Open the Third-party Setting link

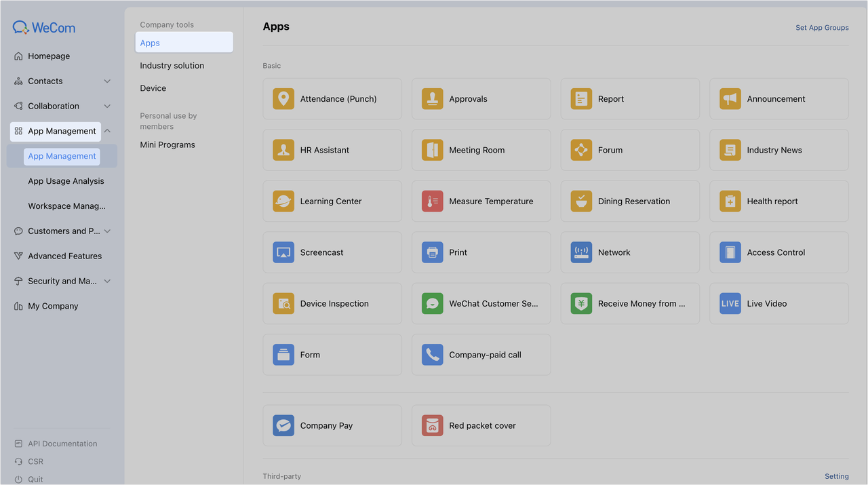point(836,476)
